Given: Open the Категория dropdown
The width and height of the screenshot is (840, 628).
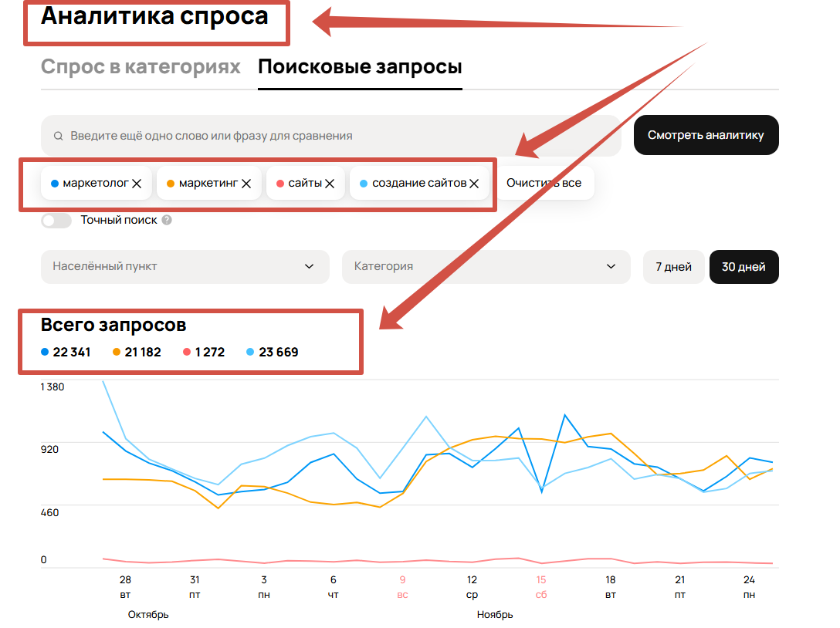Looking at the screenshot, I should click(x=486, y=266).
